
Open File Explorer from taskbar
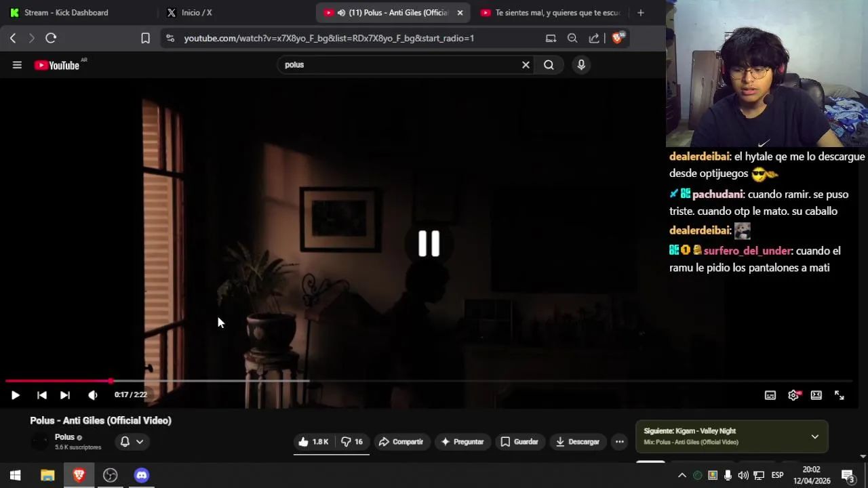pyautogui.click(x=47, y=475)
